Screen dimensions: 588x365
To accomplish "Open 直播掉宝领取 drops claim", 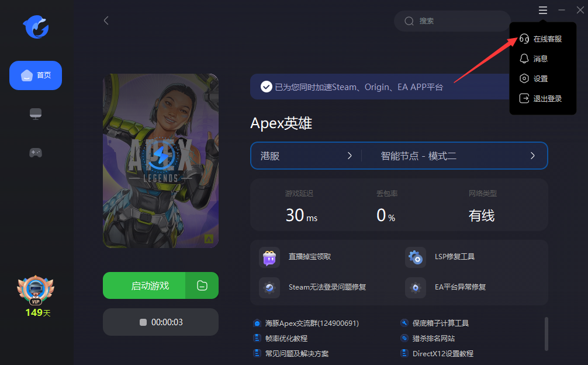I will [x=310, y=257].
